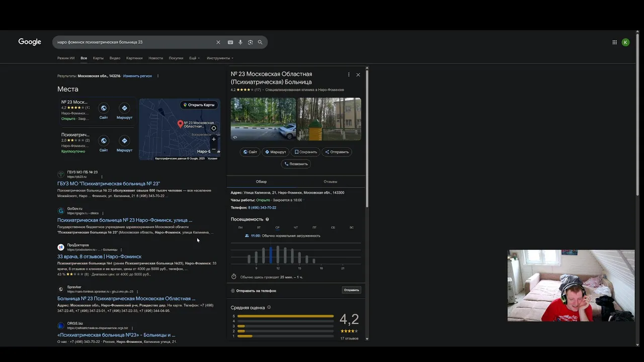The width and height of the screenshot is (644, 362).
Task: Click the Google logo
Action: pyautogui.click(x=30, y=42)
